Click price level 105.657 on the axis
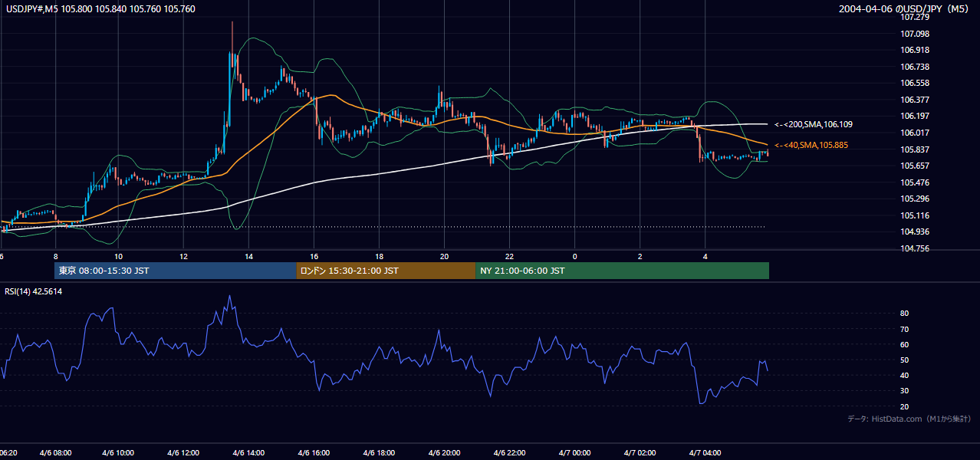 tap(915, 166)
